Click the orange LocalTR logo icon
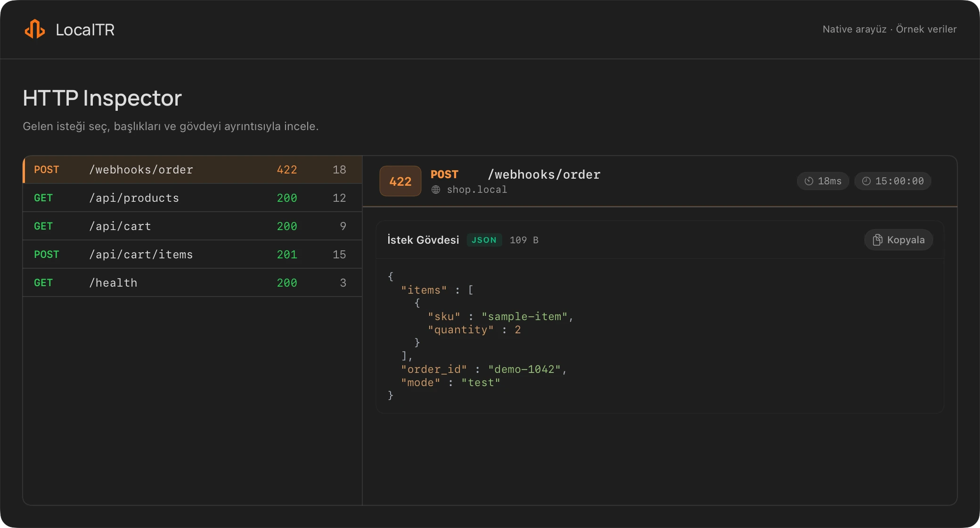This screenshot has height=528, width=980. [35, 29]
